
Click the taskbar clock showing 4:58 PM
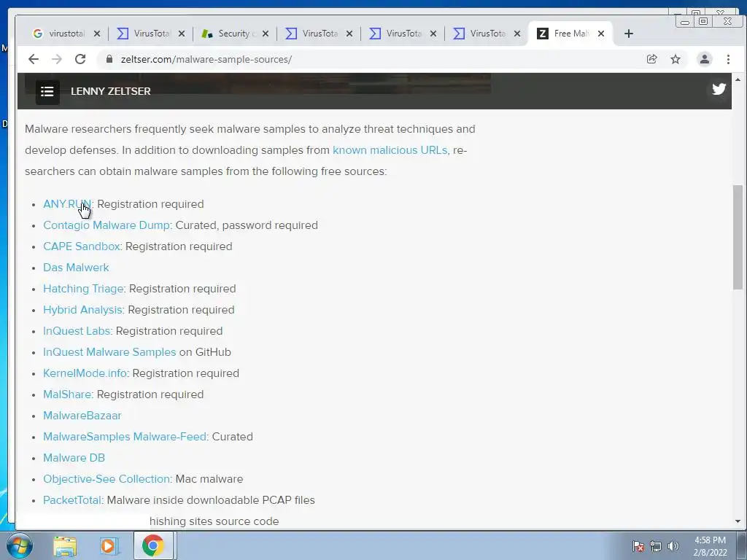pyautogui.click(x=710, y=546)
